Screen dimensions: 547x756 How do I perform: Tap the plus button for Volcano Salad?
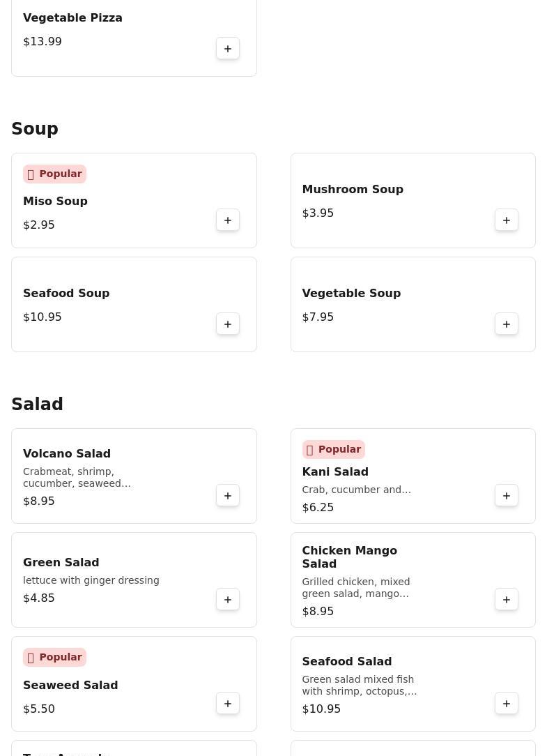(228, 495)
